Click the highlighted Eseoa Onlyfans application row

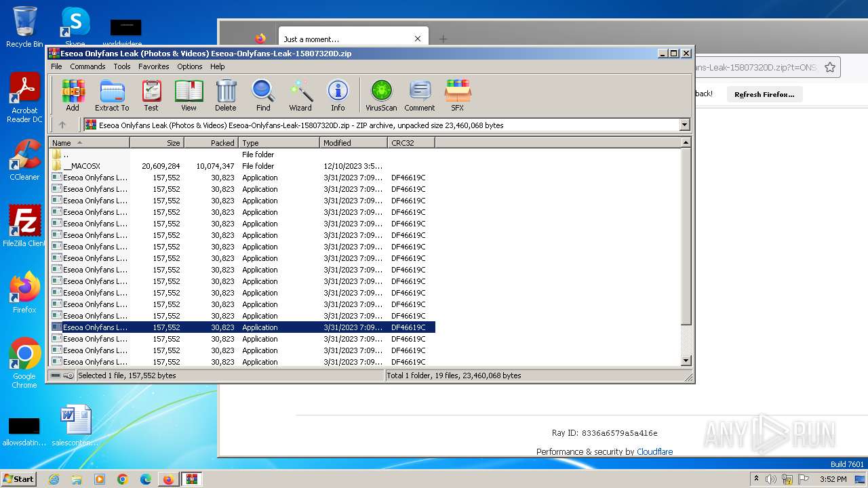click(x=243, y=327)
